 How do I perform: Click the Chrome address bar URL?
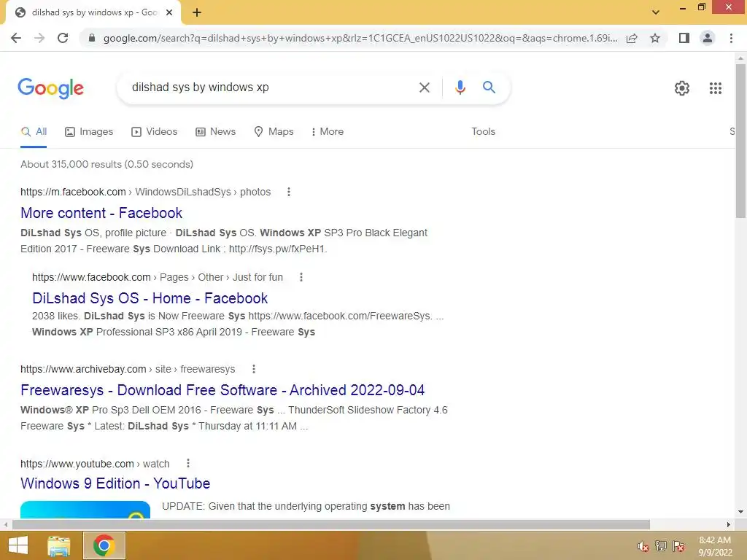[x=360, y=38]
